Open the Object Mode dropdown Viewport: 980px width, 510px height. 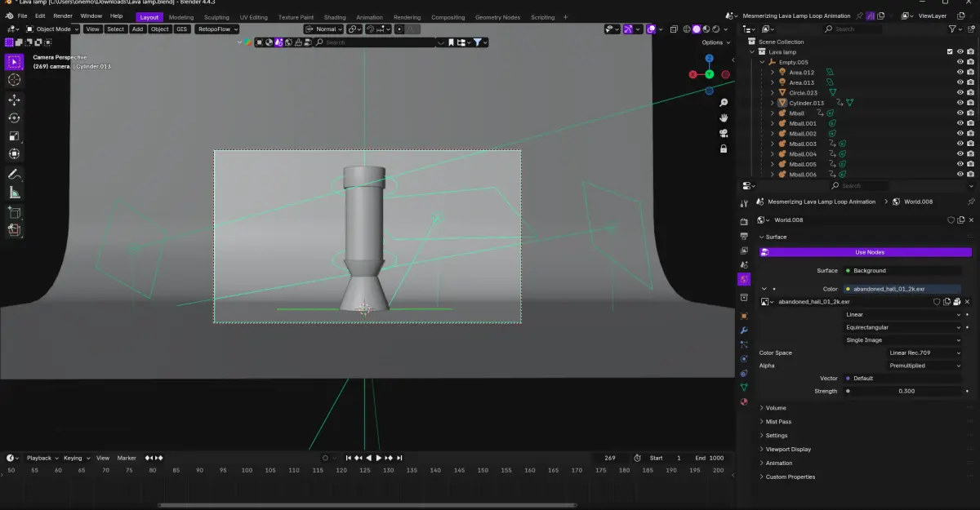[52, 29]
